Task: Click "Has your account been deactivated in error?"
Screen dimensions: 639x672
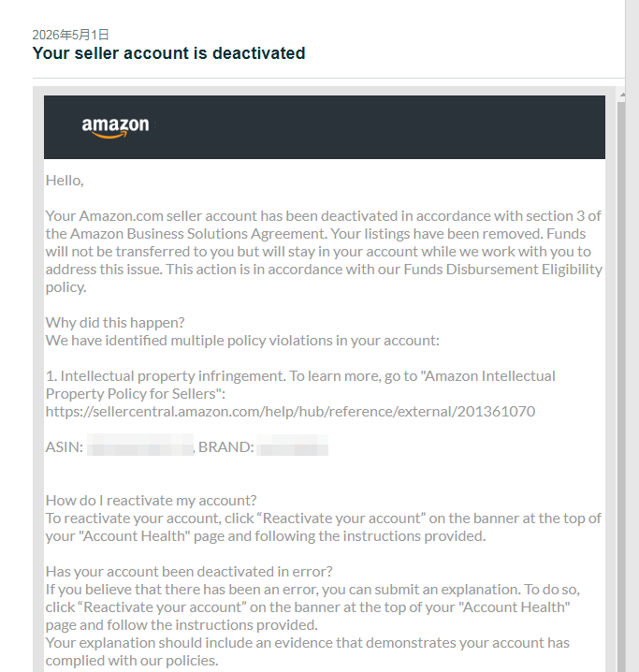Action: [189, 571]
